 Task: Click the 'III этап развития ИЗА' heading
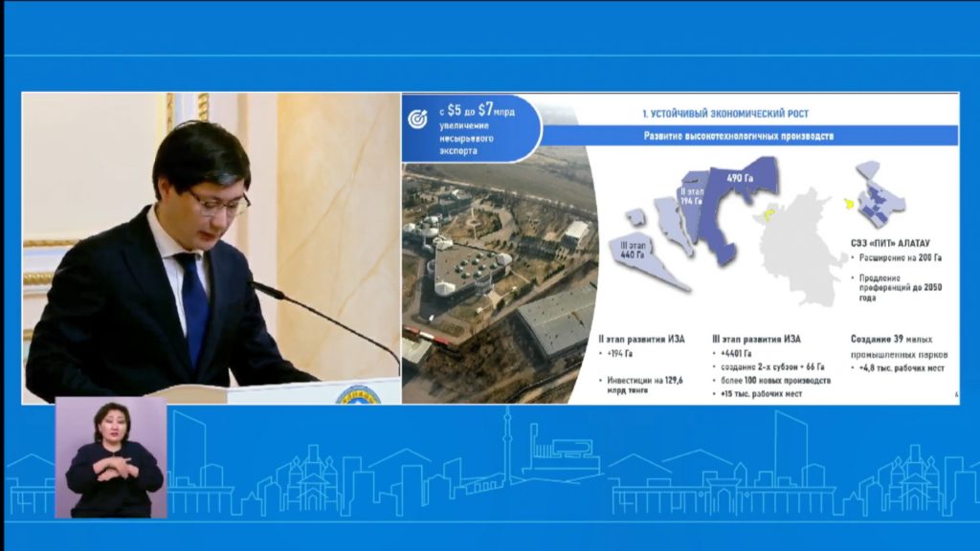(757, 339)
